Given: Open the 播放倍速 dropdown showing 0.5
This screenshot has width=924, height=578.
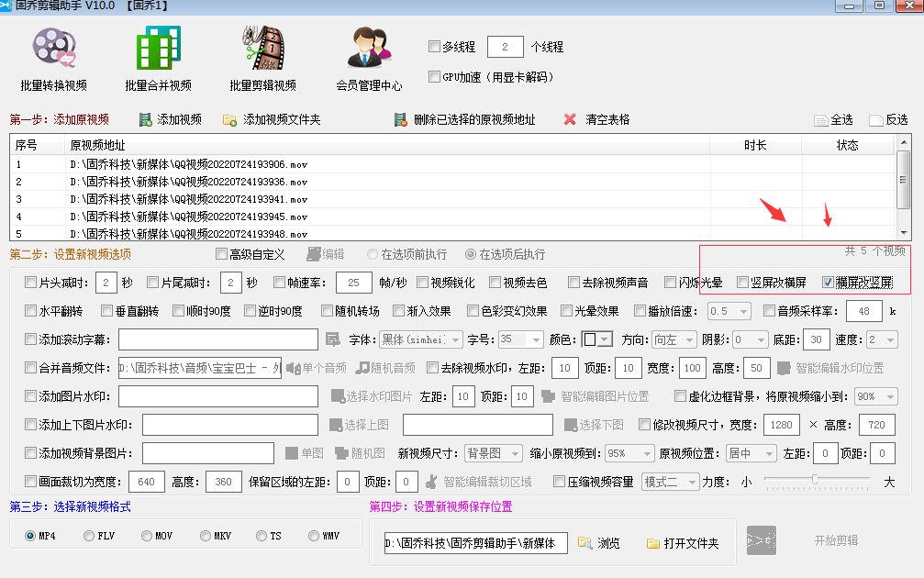Looking at the screenshot, I should [730, 310].
